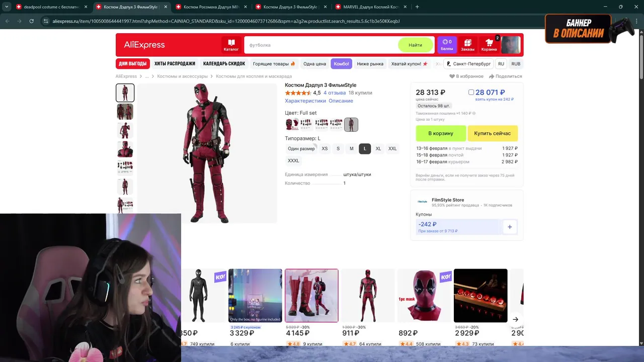Switch to 'MARVEL Дэдпул Косплей' browser tab
Screen dimensions: 644x362
pyautogui.click(x=371, y=7)
